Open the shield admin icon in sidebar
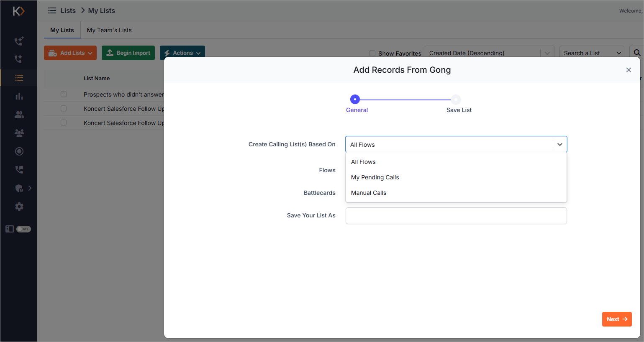 click(19, 188)
